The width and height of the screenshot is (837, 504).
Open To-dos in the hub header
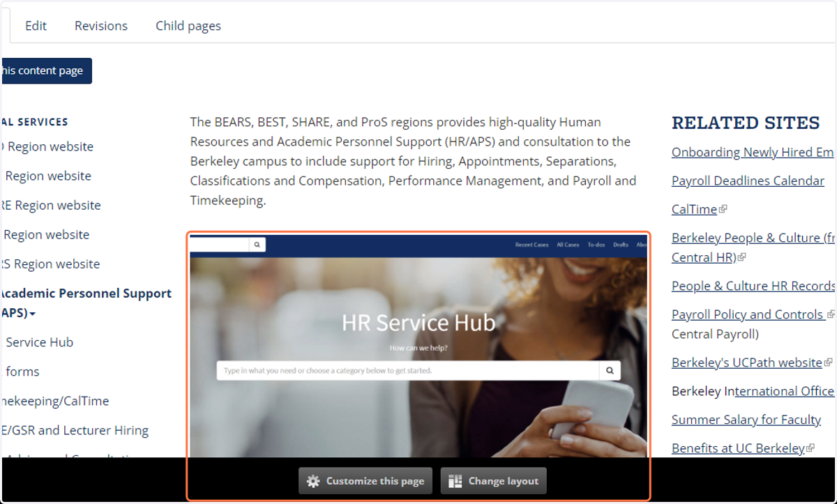click(596, 245)
